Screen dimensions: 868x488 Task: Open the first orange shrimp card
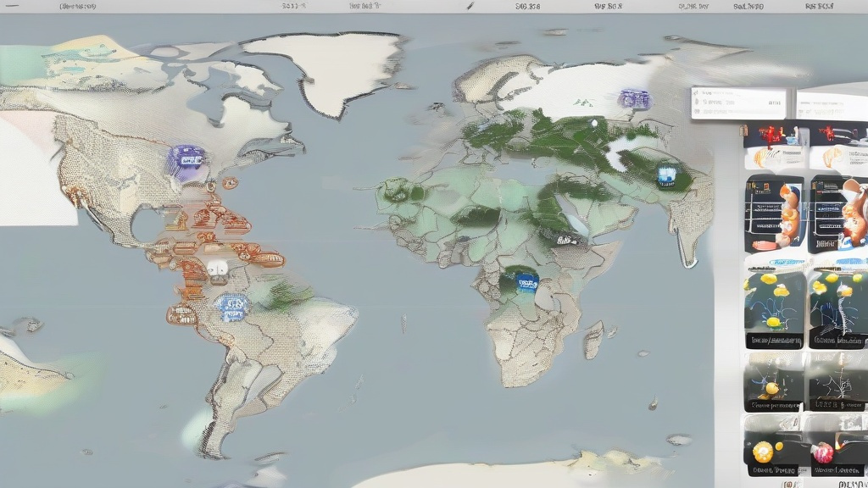pyautogui.click(x=774, y=215)
